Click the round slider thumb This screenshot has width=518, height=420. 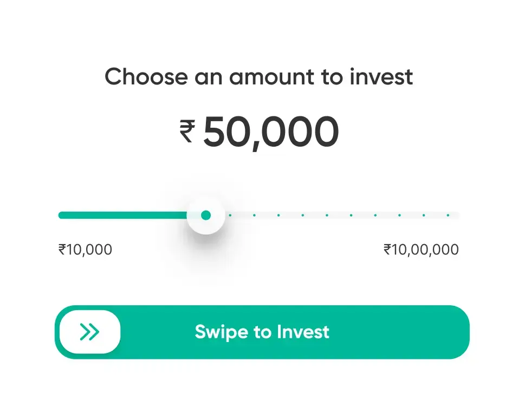[x=206, y=215]
